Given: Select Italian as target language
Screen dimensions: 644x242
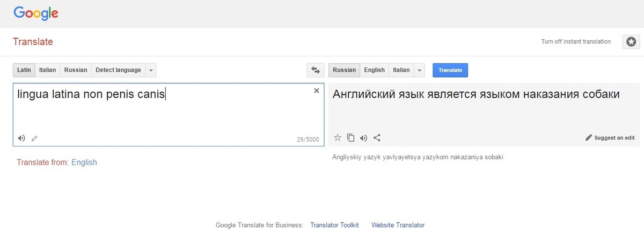Looking at the screenshot, I should pyautogui.click(x=401, y=70).
